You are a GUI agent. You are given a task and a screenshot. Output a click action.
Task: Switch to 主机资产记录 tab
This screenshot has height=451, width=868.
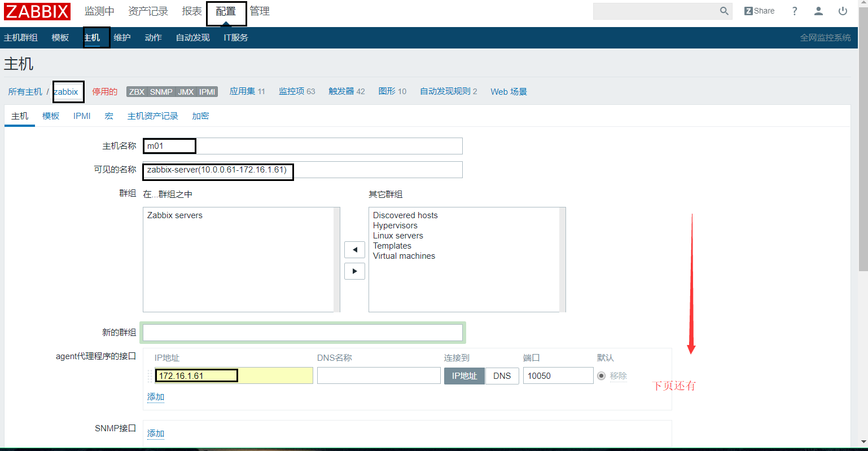coord(152,116)
